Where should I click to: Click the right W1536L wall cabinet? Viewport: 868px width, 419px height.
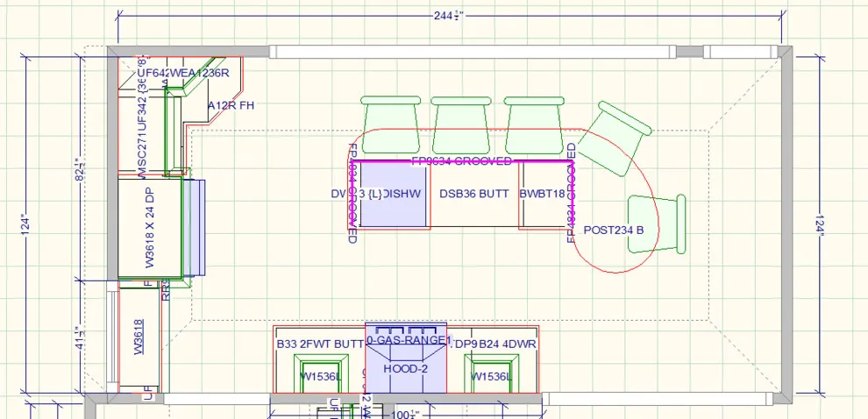coord(492,373)
